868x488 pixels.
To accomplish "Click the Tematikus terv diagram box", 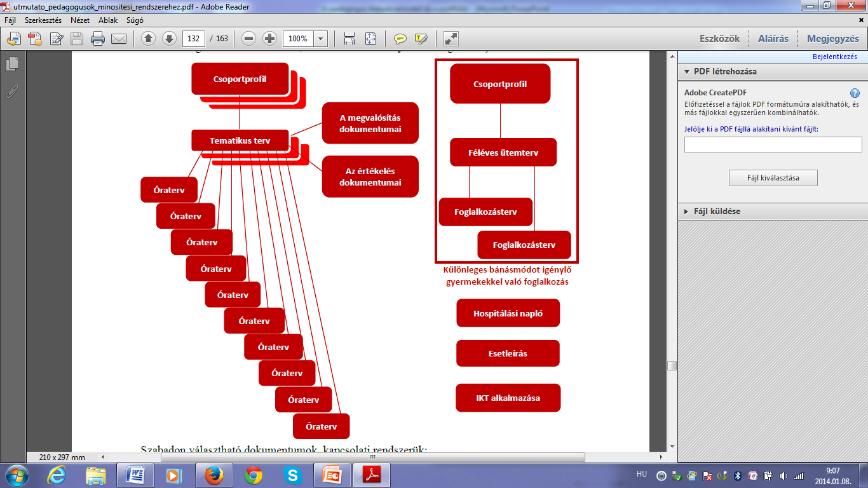I will (240, 140).
